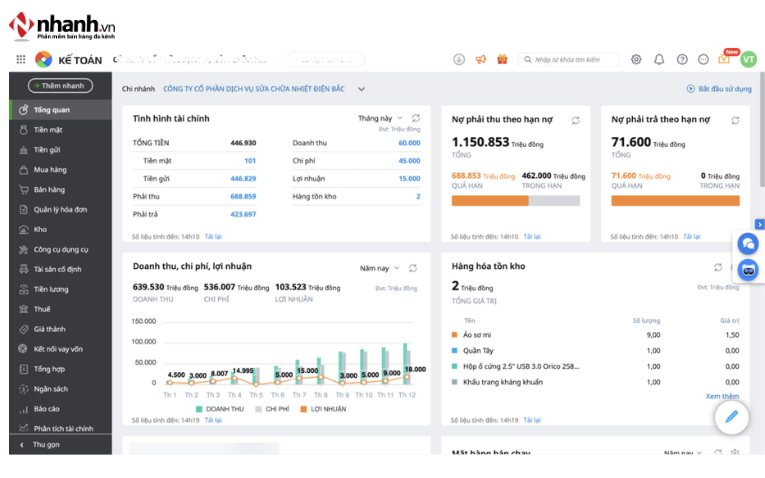Click the help question mark icon
This screenshot has height=478, width=765.
[682, 60]
